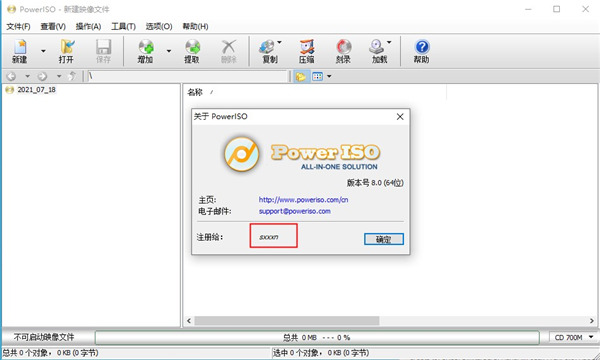The image size is (600, 360).
Task: Open the 查看(V) menu
Action: tap(53, 26)
